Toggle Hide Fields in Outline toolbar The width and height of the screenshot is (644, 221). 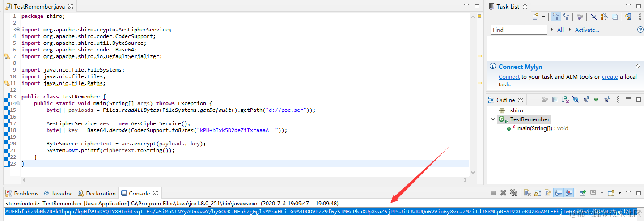(x=576, y=99)
